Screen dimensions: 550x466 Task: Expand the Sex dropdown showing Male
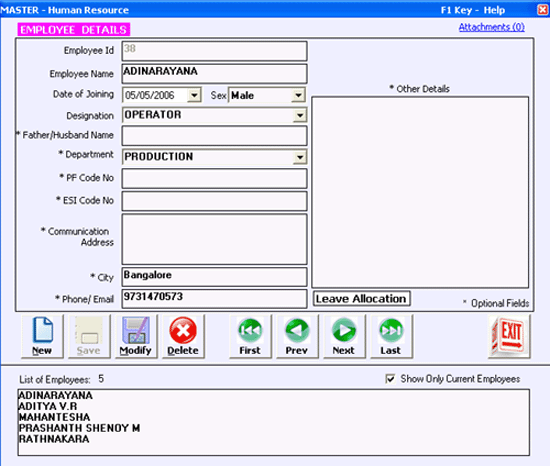298,95
